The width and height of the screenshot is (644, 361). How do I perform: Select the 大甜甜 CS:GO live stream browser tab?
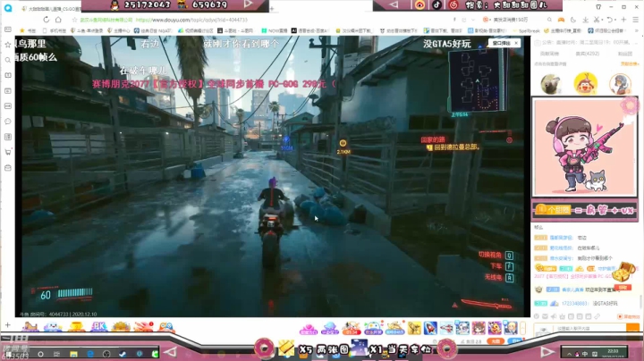52,9
